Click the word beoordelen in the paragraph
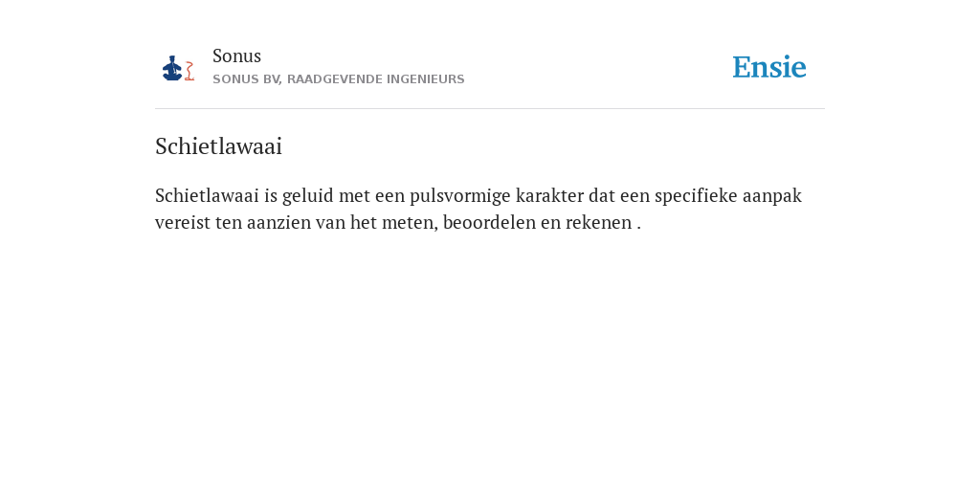Screen dimensions: 980x490 coord(489,222)
